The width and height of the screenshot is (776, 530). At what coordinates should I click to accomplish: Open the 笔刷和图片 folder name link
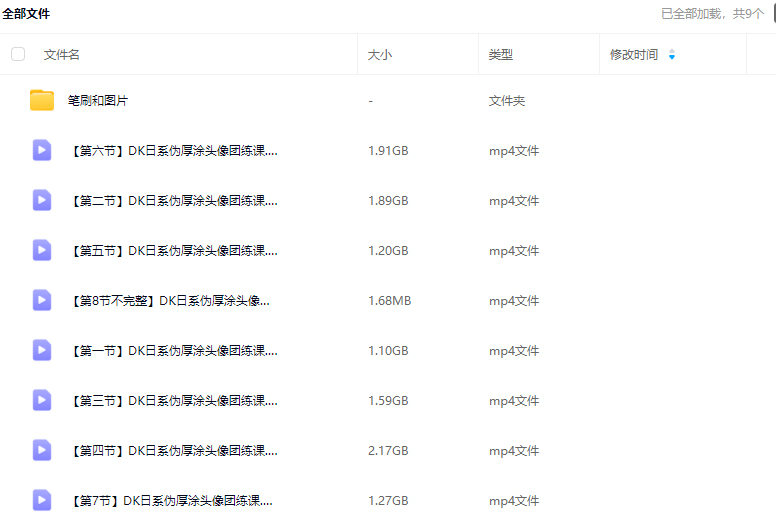pos(98,101)
